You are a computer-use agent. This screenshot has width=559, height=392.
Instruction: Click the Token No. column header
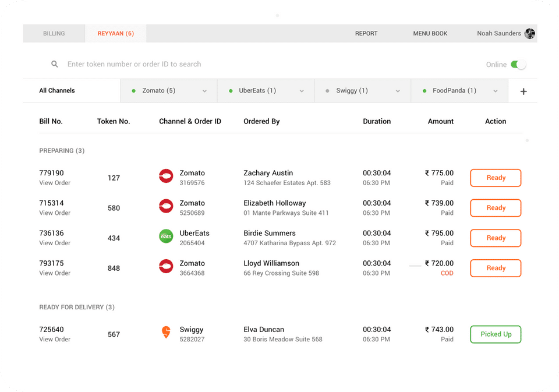coord(114,121)
